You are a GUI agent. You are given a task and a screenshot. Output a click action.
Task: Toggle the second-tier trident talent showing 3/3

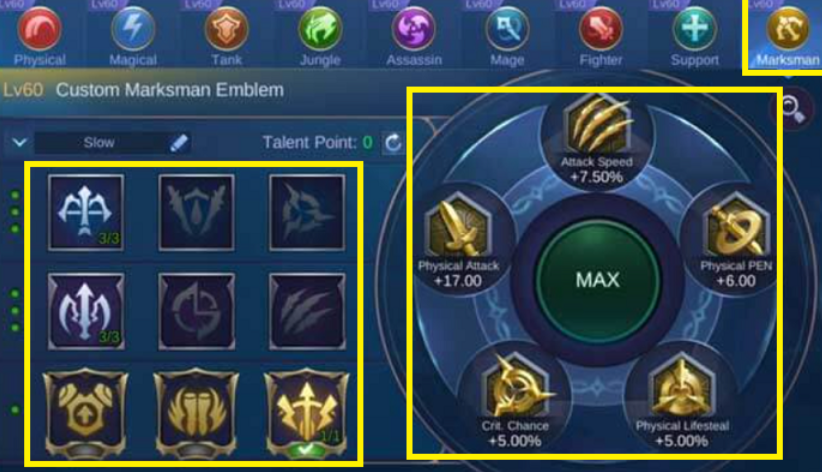86,311
